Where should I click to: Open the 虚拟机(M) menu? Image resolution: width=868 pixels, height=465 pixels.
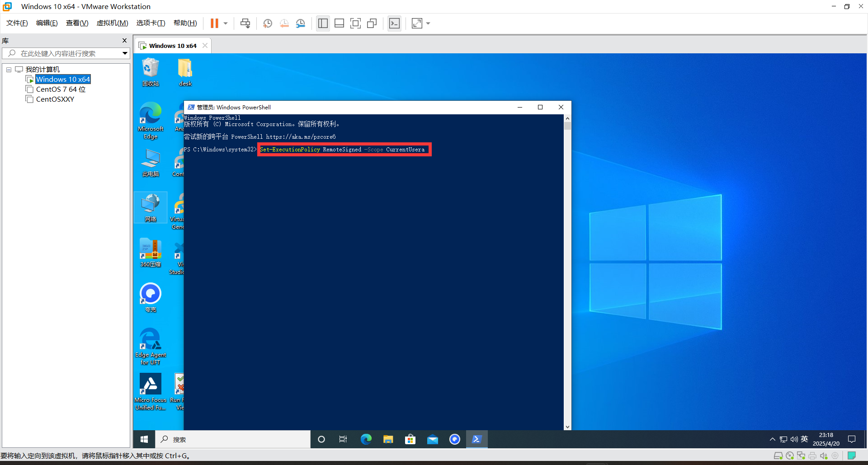(x=113, y=23)
